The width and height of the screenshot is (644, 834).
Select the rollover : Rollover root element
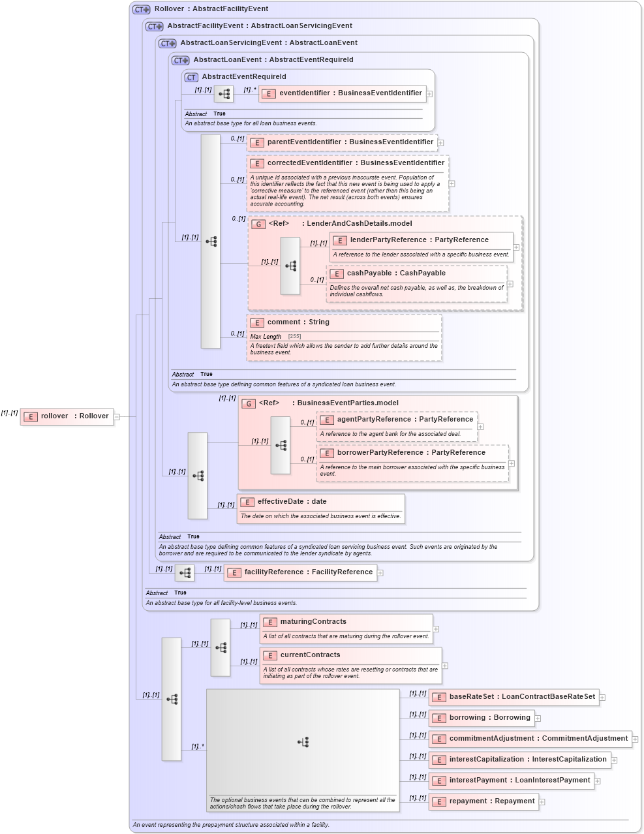(65, 416)
